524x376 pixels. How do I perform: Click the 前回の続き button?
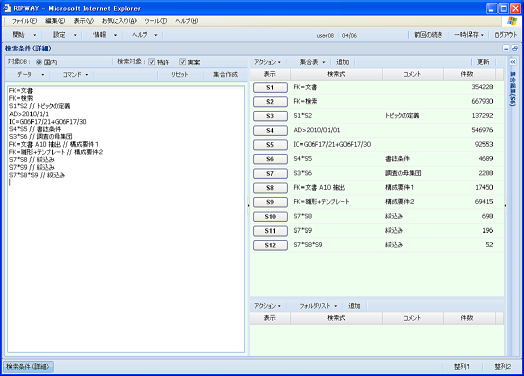(428, 35)
